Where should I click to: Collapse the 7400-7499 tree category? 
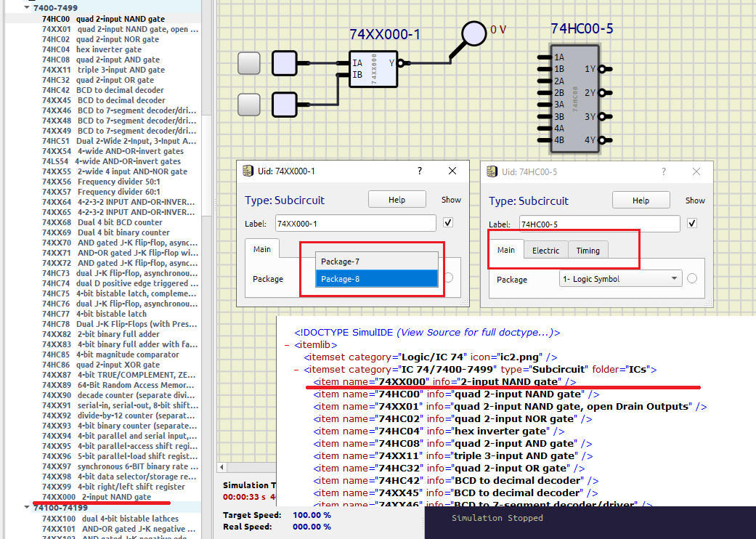tap(28, 7)
